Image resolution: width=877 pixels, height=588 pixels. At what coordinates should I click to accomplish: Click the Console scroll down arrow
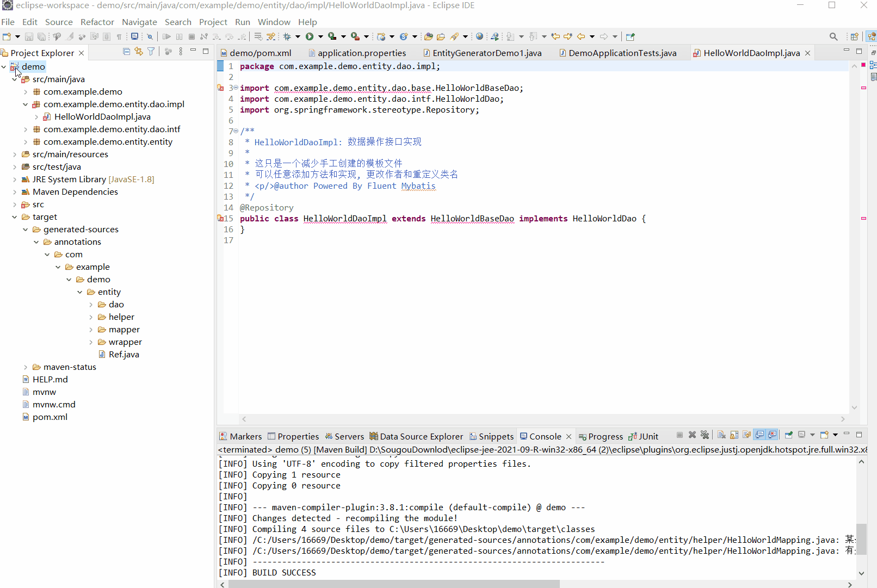(861, 573)
